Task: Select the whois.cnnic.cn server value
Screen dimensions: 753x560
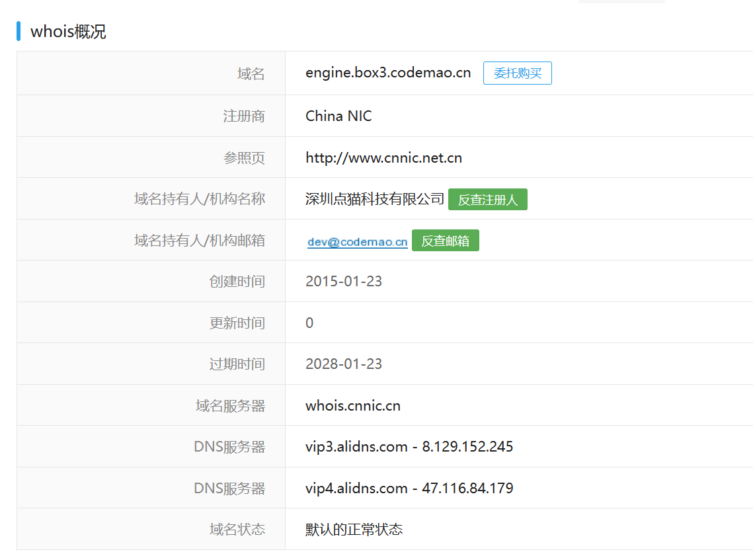Action: pyautogui.click(x=353, y=406)
